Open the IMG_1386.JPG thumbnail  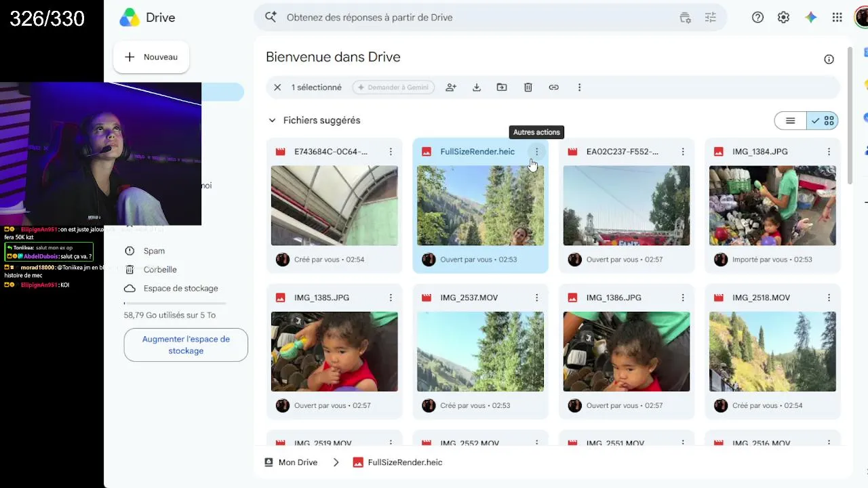click(x=627, y=352)
